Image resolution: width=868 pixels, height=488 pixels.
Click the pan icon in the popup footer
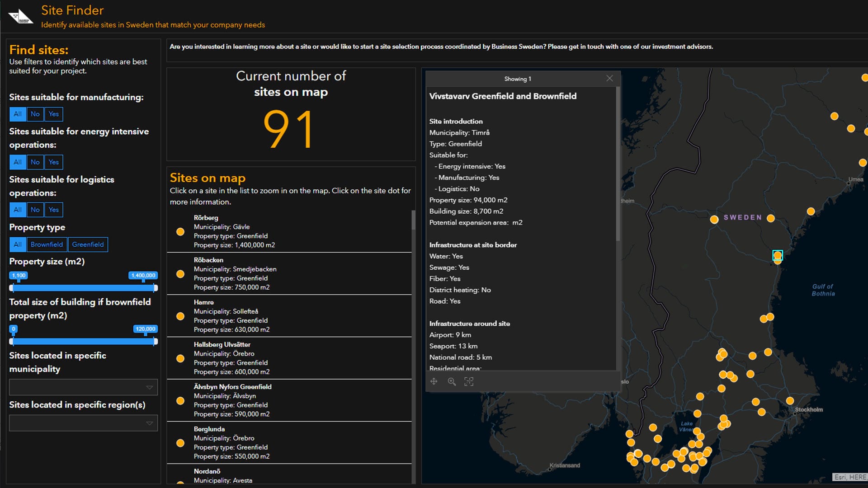434,381
